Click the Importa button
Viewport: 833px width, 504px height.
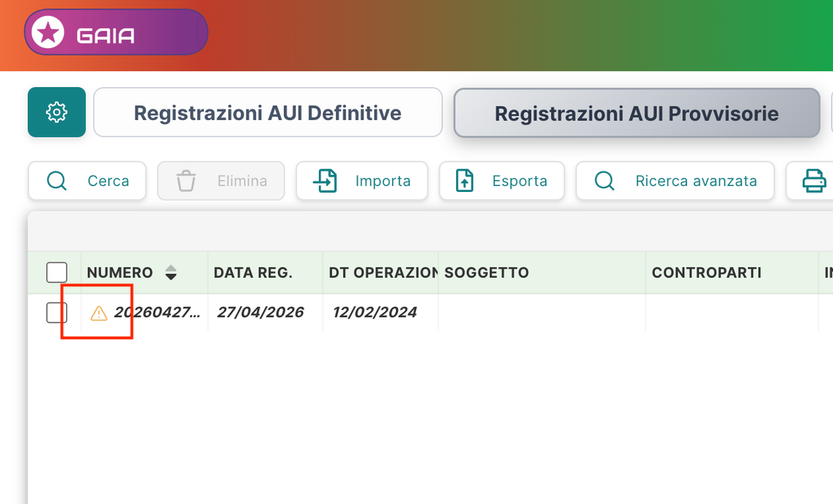[362, 181]
